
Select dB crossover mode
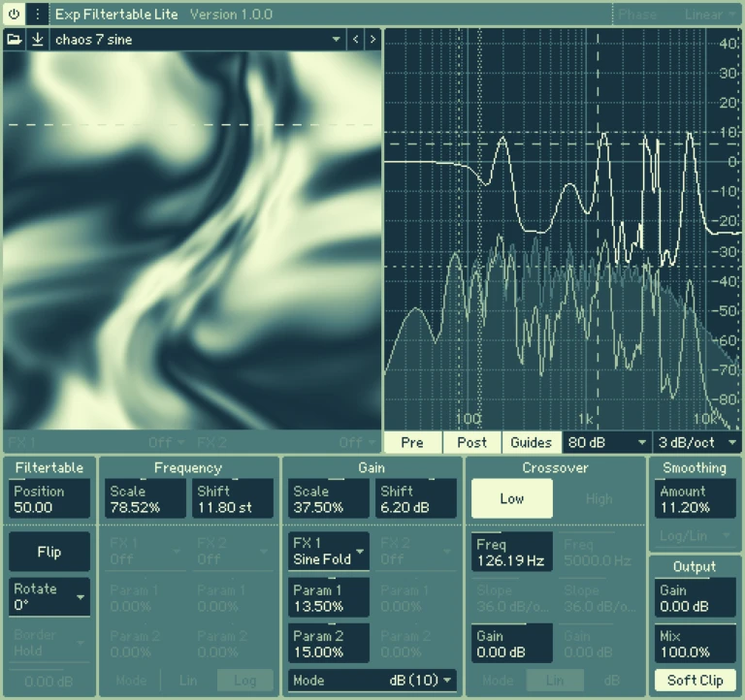point(612,681)
